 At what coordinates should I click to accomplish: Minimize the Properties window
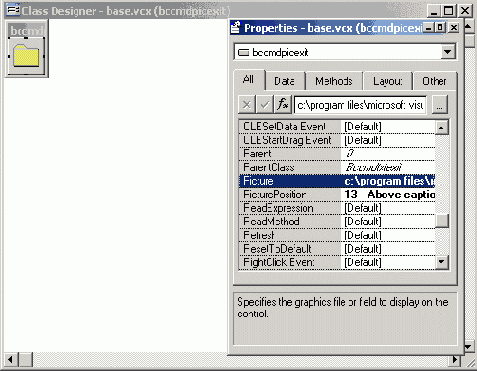[429, 28]
